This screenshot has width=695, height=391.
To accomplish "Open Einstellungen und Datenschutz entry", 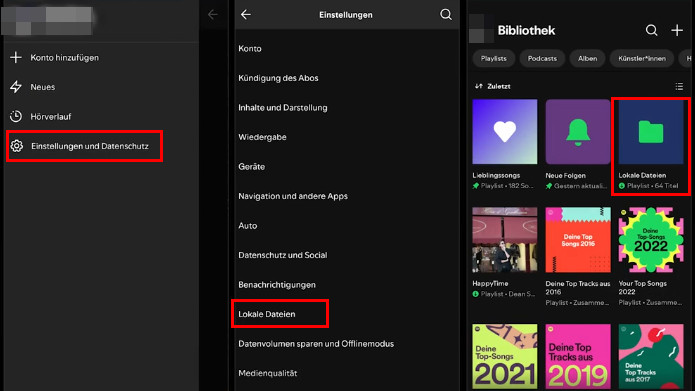I will pos(85,146).
